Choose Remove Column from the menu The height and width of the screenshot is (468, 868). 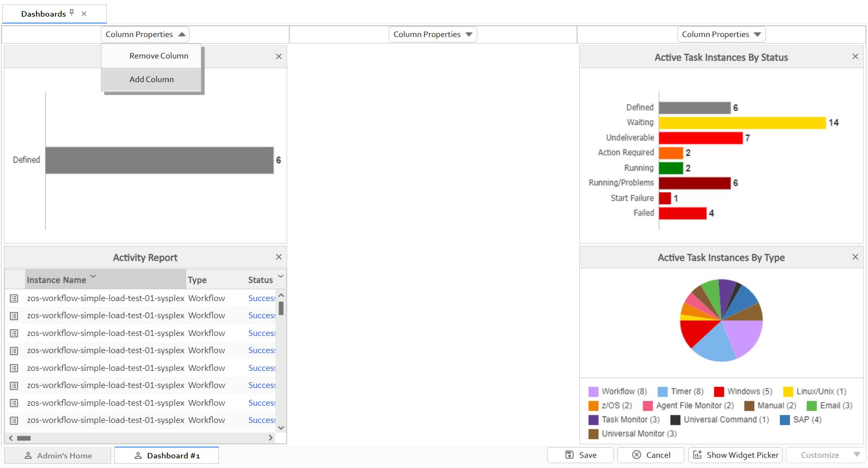point(158,56)
